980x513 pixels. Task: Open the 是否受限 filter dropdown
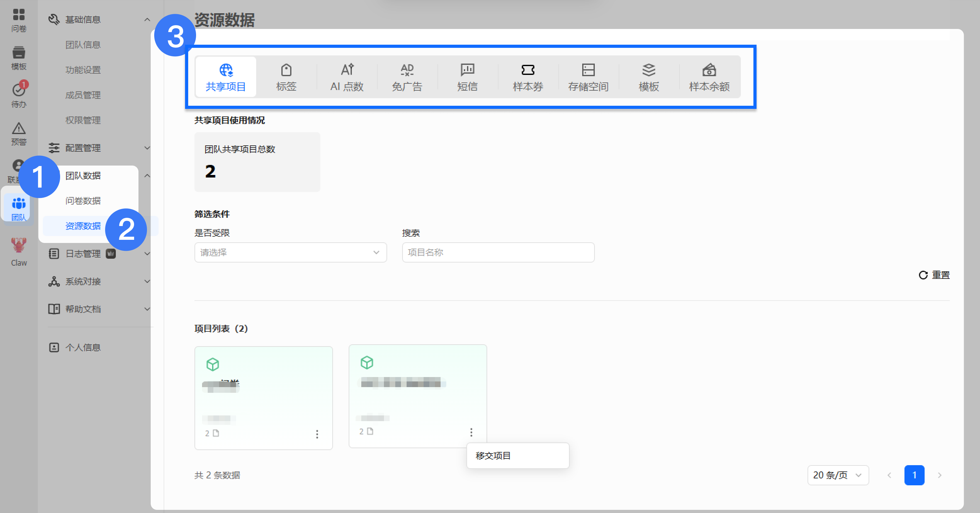pos(291,252)
